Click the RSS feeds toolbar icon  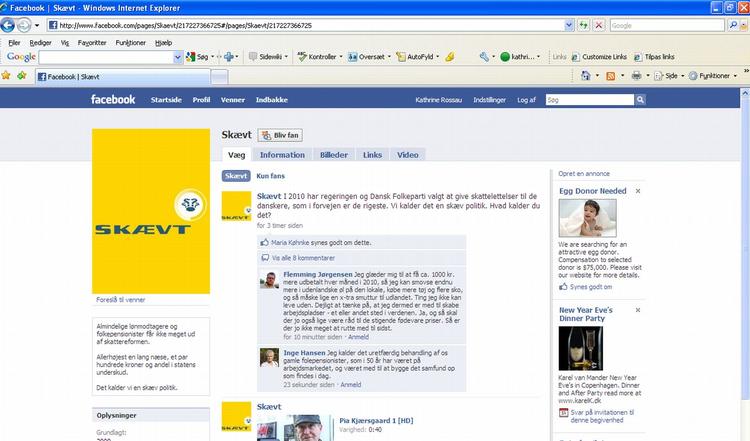coord(610,76)
